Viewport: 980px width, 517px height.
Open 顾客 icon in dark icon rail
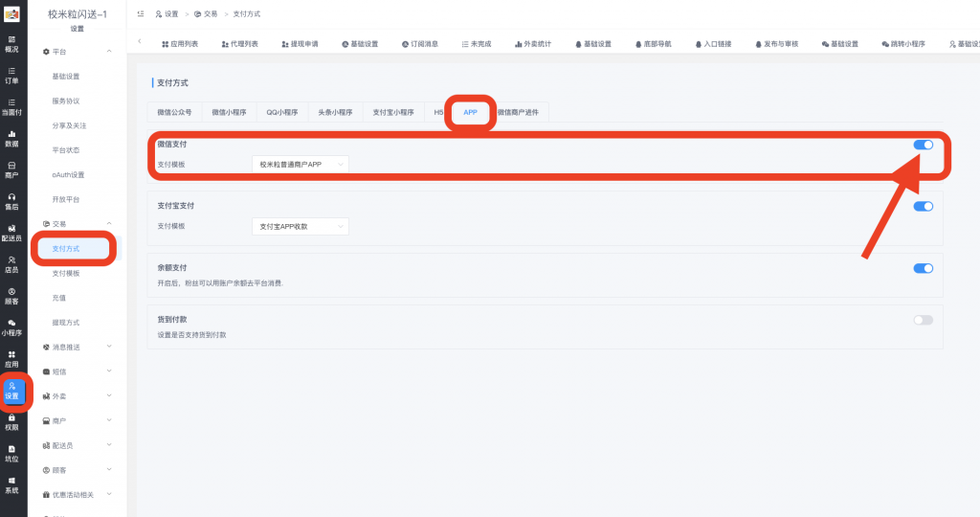pos(11,297)
